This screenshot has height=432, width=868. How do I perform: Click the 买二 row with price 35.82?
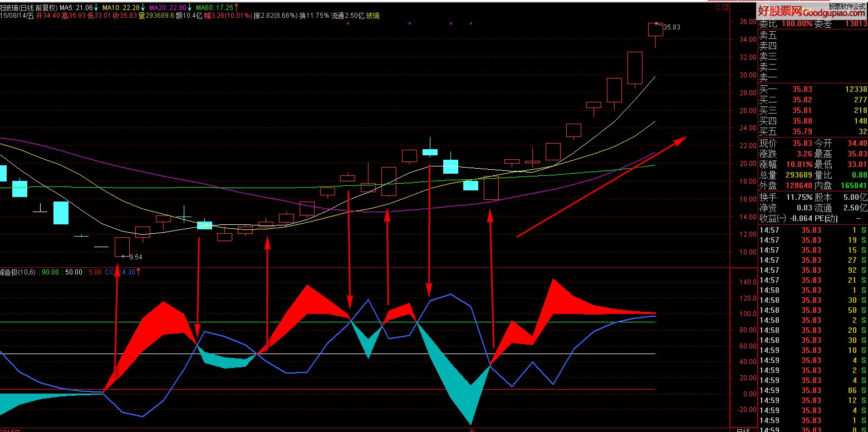coord(813,100)
